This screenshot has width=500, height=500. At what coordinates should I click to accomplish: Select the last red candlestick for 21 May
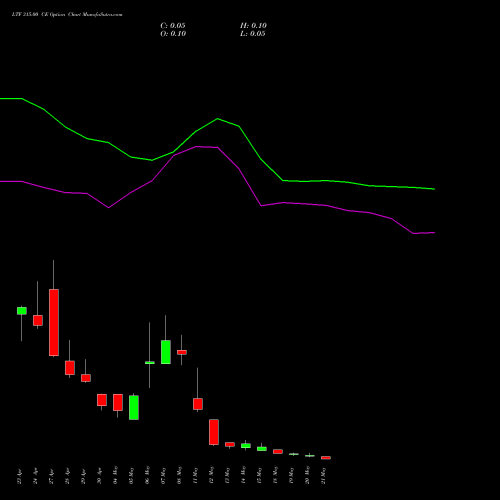pyautogui.click(x=326, y=458)
